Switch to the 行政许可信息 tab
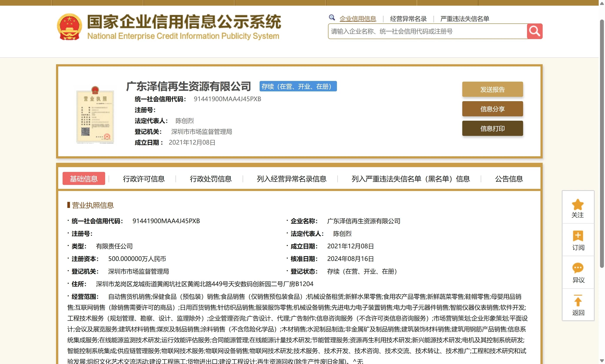The width and height of the screenshot is (605, 364). pos(144,179)
